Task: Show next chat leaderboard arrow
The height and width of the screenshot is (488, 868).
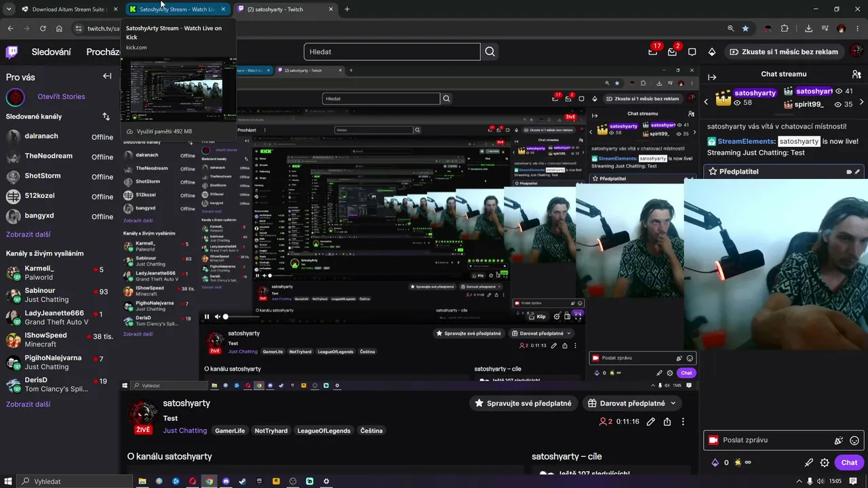Action: point(861,102)
